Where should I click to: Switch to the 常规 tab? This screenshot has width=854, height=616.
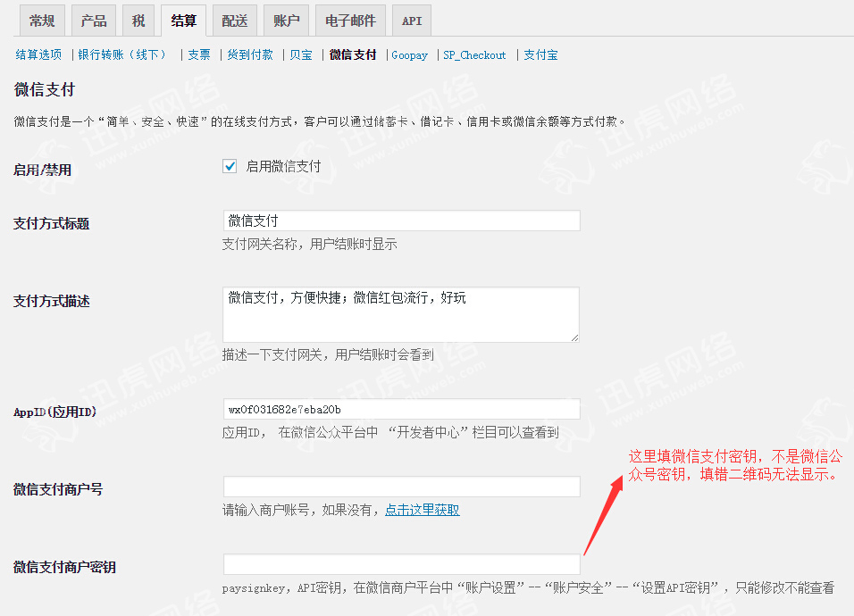(x=42, y=21)
